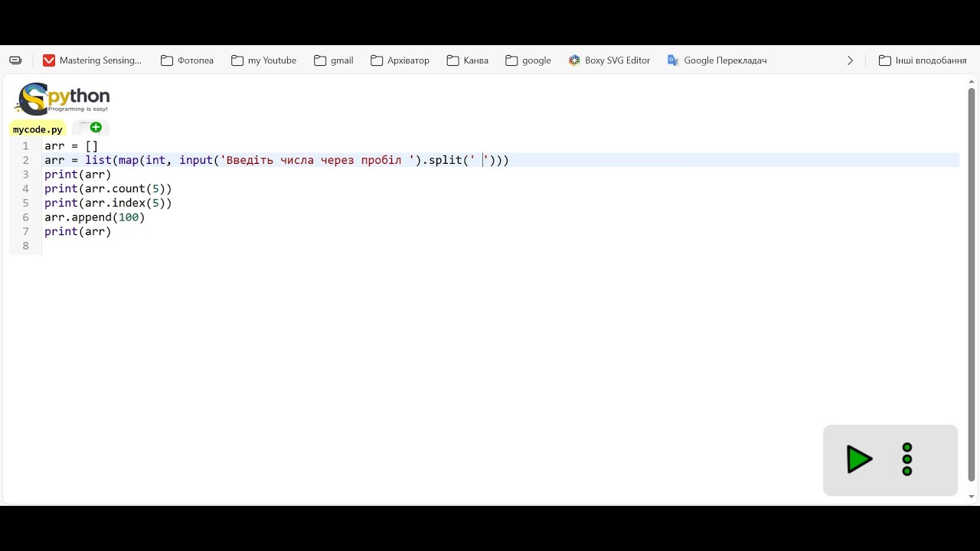
Task: Click line number 5 in the gutter
Action: tap(25, 203)
